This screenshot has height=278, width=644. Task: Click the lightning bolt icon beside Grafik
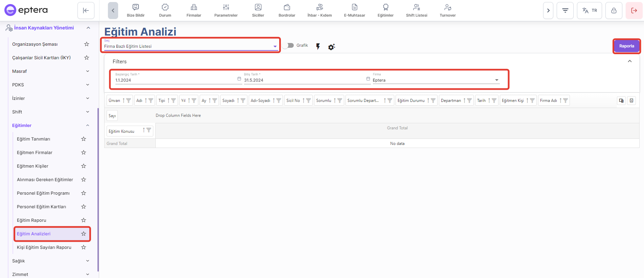318,46
